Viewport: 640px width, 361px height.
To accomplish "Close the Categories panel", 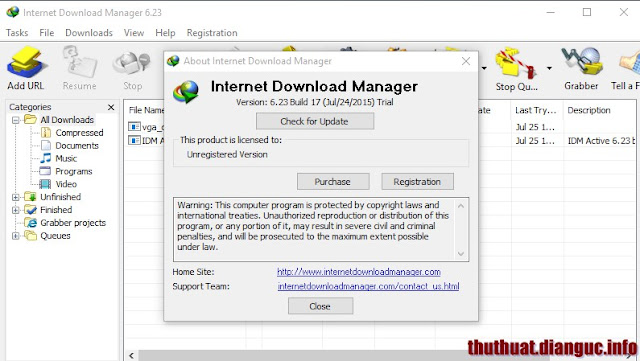I will click(111, 107).
